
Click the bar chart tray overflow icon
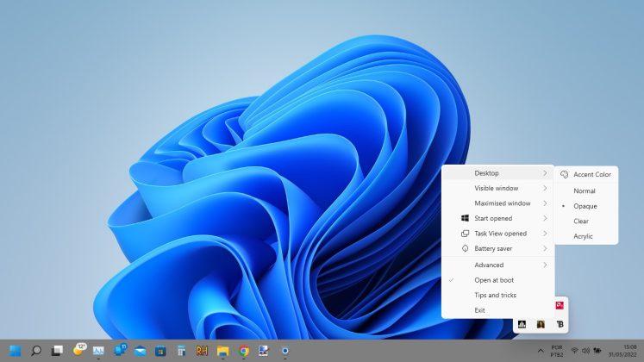[x=522, y=325]
